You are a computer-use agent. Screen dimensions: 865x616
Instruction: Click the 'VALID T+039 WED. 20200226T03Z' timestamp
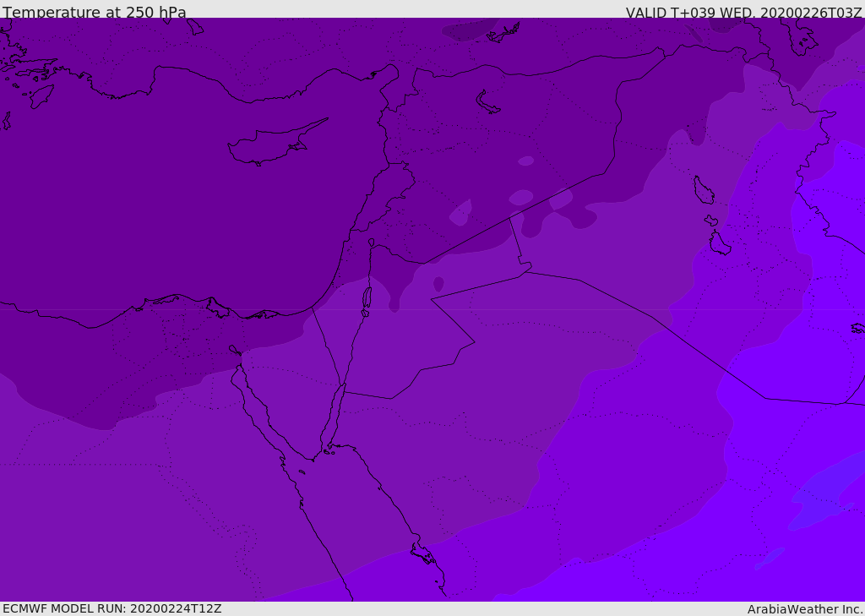(743, 12)
